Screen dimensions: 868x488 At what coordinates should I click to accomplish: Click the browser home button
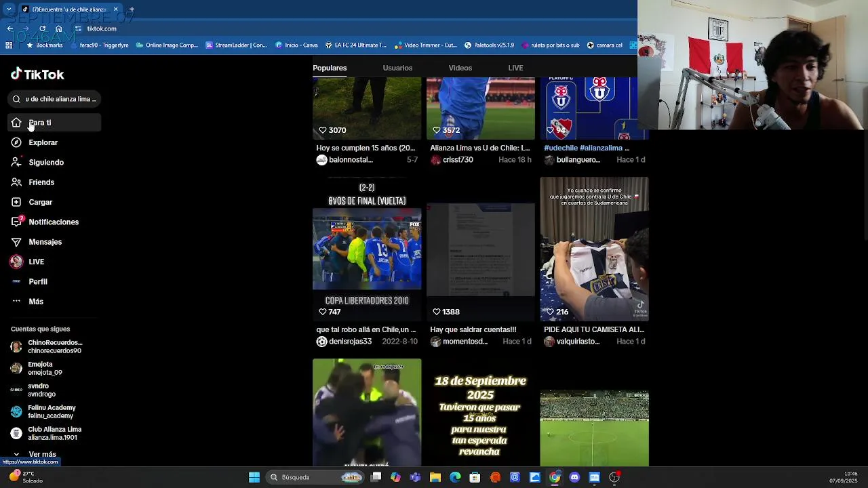(x=58, y=28)
